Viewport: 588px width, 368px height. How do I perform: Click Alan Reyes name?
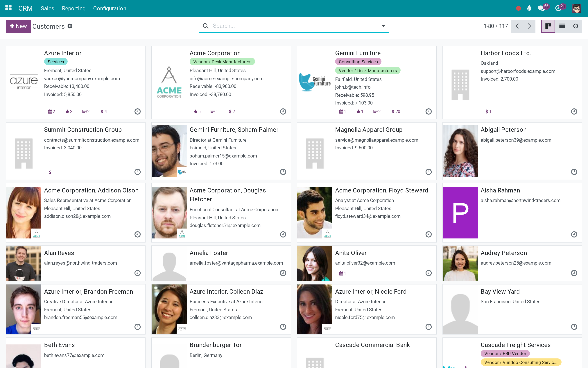coord(59,253)
